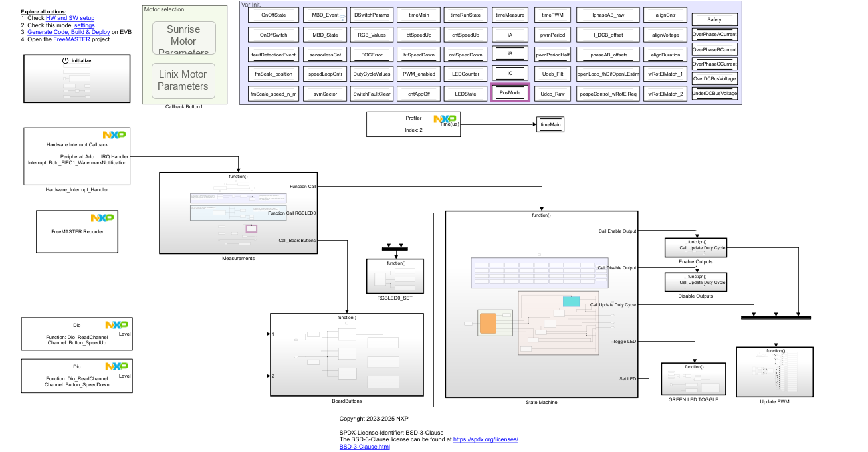Click the power icon on the initialize block
This screenshot has height=452, width=868.
pos(65,60)
